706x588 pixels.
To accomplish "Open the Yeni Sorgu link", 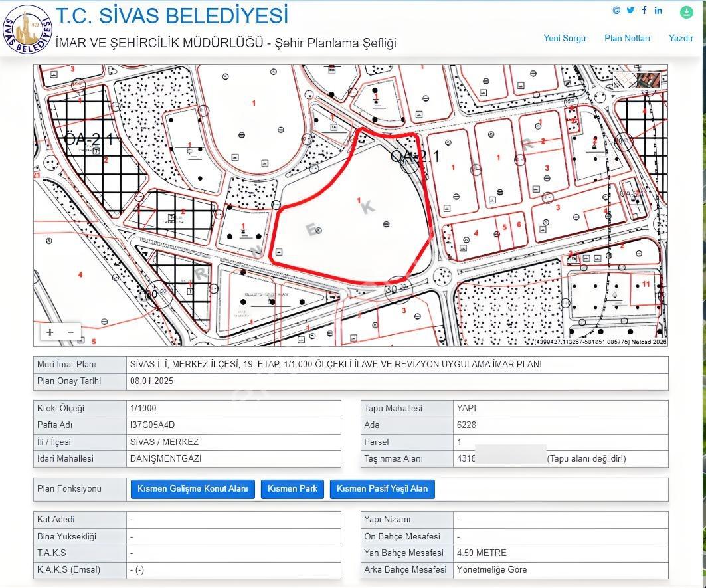I will (x=565, y=38).
